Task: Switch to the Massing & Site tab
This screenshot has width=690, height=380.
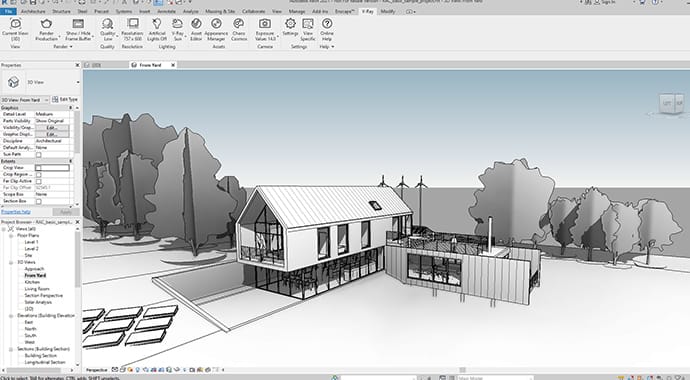Action: point(220,11)
